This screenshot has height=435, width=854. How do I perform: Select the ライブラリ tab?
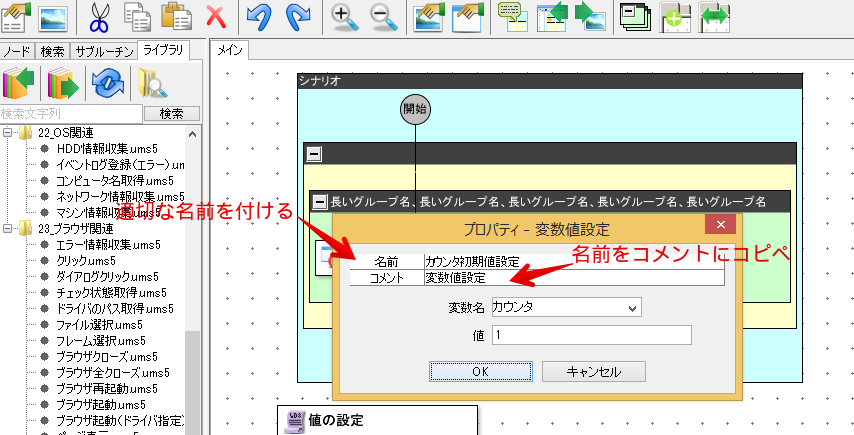[163, 51]
